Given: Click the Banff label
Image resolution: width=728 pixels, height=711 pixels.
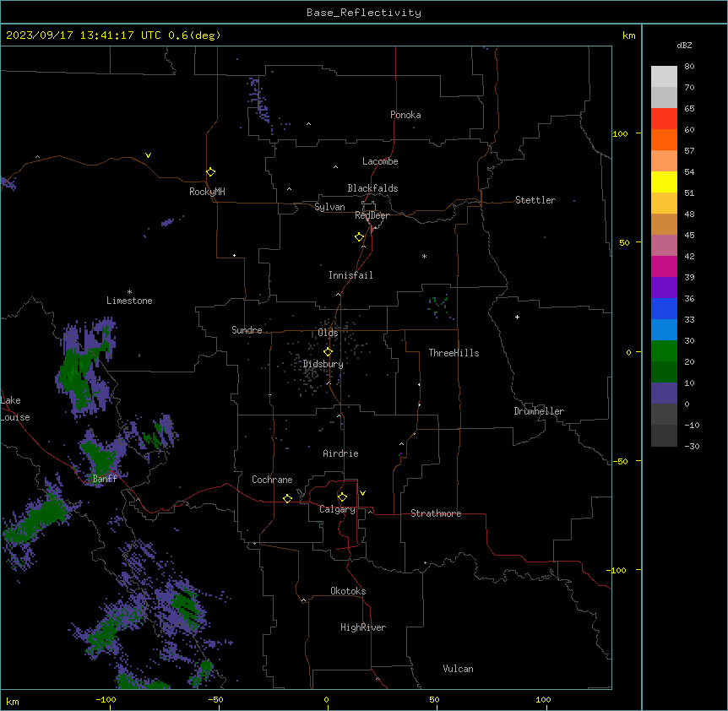Looking at the screenshot, I should [105, 479].
